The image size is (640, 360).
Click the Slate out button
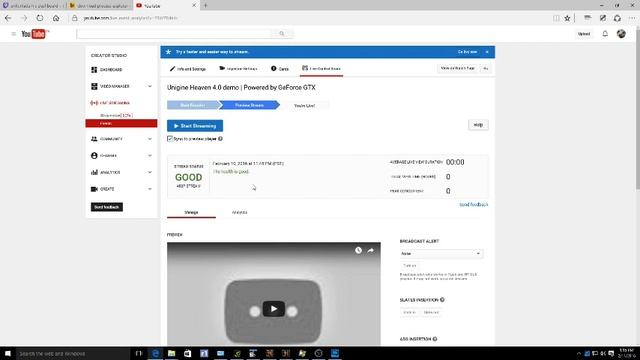431,313
